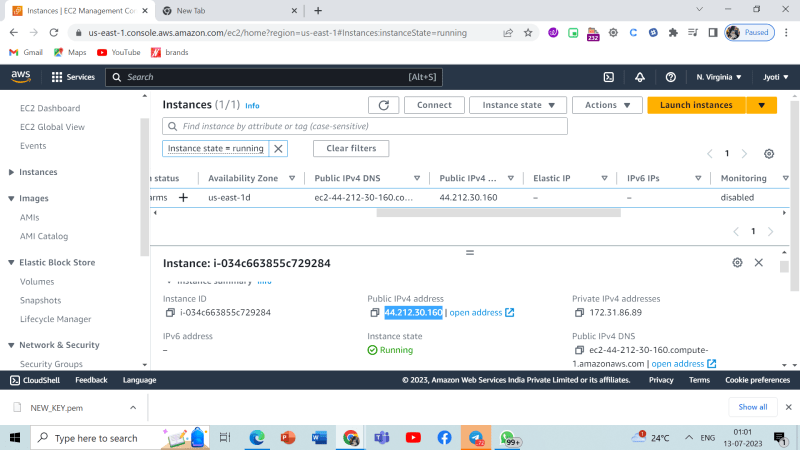Screen dimensions: 800x450
Task: Open the Windows Start menu
Action: 15,438
